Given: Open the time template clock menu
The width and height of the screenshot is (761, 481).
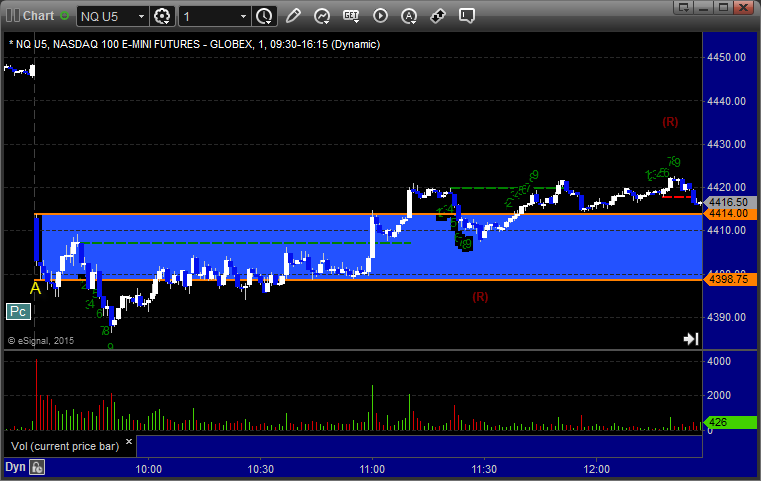Looking at the screenshot, I should 265,17.
